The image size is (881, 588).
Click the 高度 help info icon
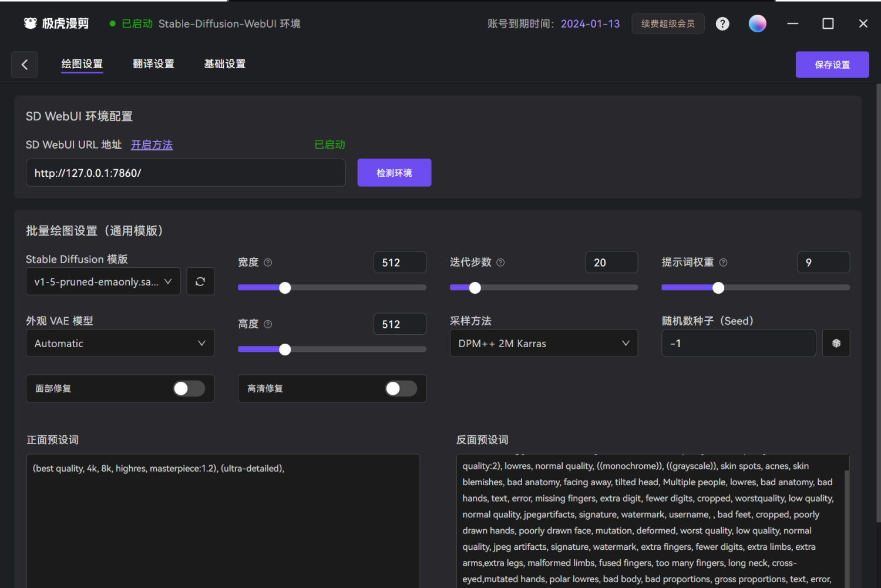coord(268,324)
